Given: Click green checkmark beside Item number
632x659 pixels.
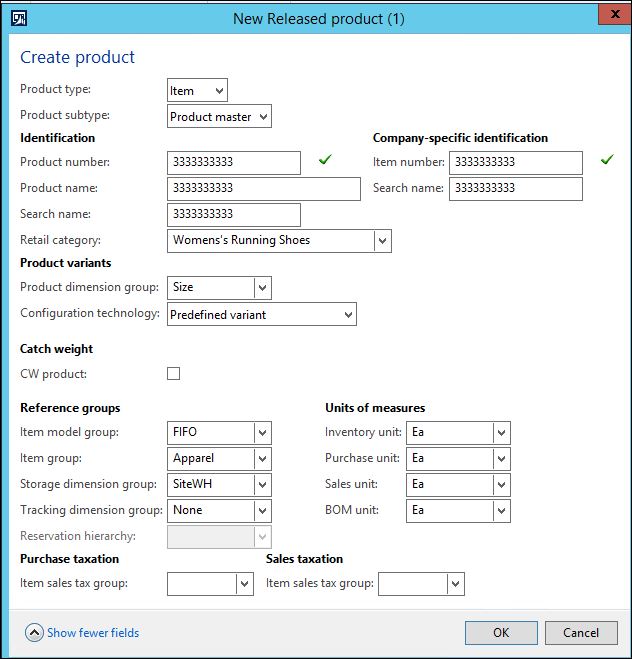Looking at the screenshot, I should 606,160.
